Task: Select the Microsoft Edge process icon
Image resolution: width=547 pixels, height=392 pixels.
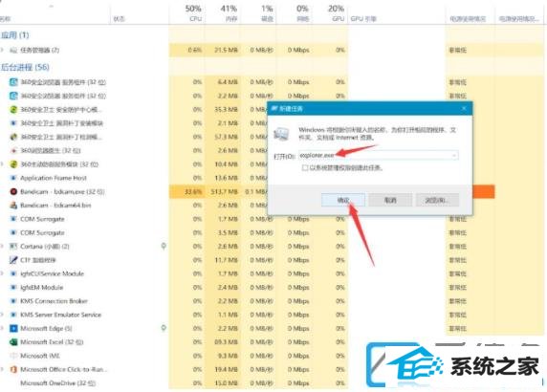Action: [13, 329]
